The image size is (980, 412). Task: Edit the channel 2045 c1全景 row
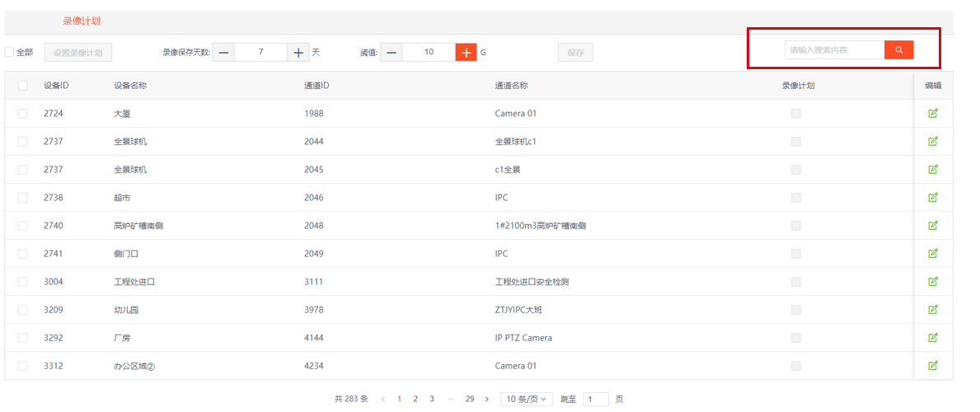tap(933, 170)
